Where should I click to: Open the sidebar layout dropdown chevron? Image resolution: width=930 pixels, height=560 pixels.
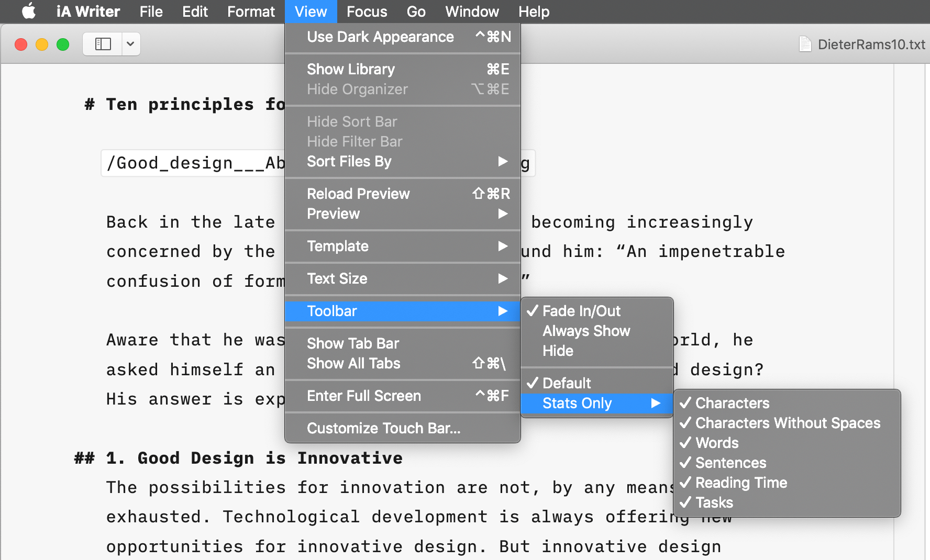[x=131, y=44]
